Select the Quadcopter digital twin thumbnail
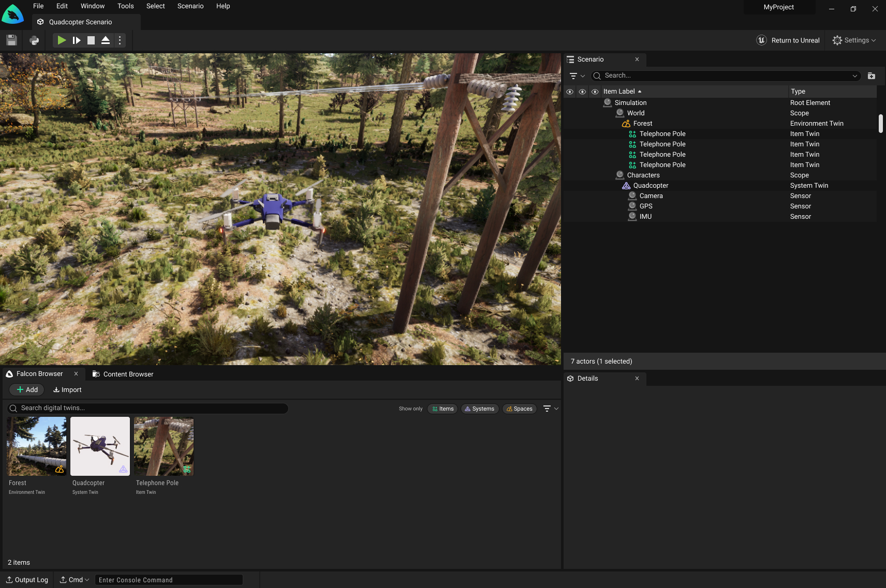This screenshot has height=588, width=886. point(100,446)
